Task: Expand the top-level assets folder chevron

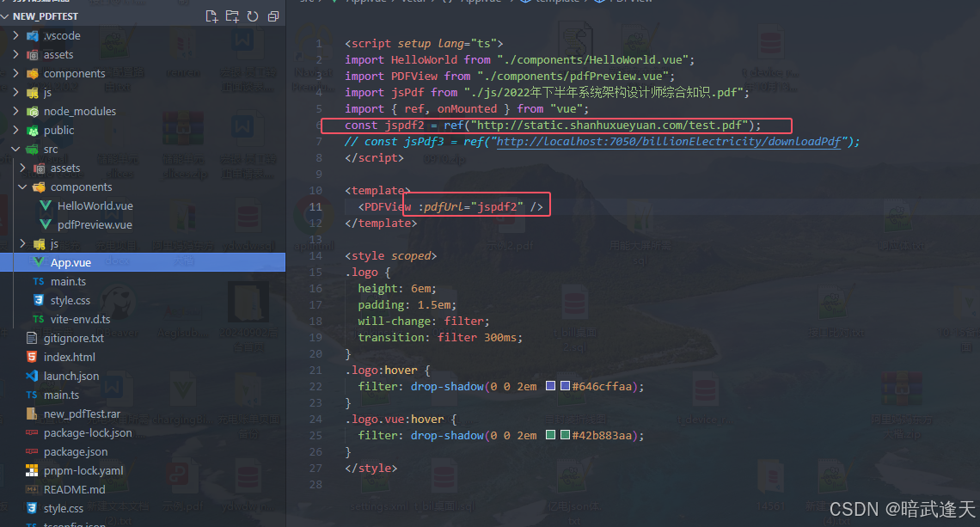Action: (16, 54)
